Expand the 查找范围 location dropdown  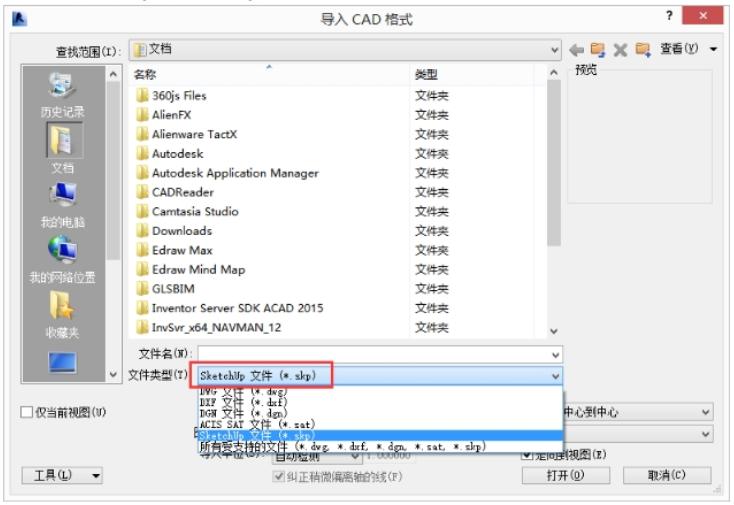[x=554, y=50]
